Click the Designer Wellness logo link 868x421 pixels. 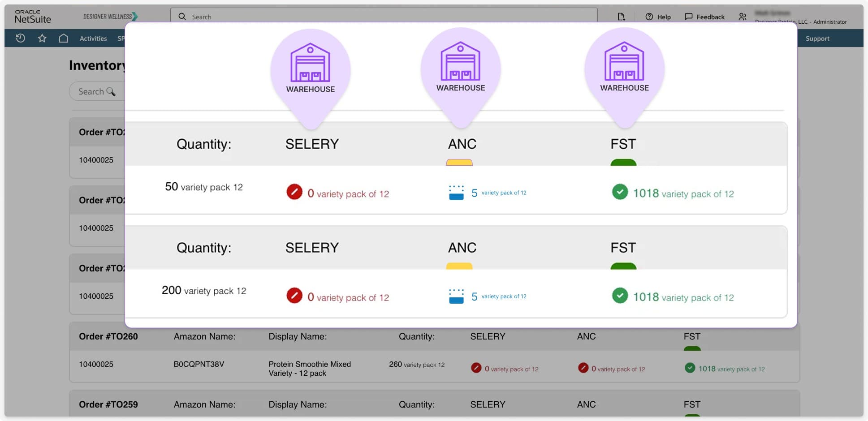[x=110, y=16]
